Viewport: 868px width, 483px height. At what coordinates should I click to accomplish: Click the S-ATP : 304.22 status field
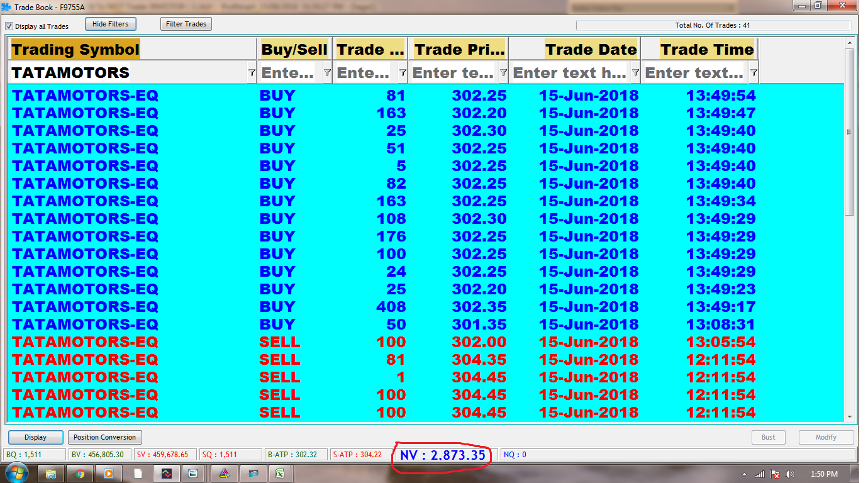pos(361,455)
